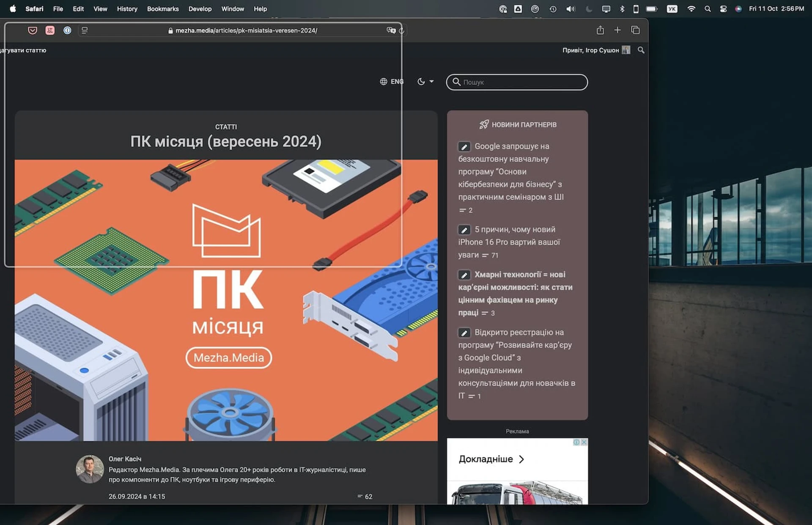
Task: Edit the Google Cloud registration news item
Action: point(464,333)
